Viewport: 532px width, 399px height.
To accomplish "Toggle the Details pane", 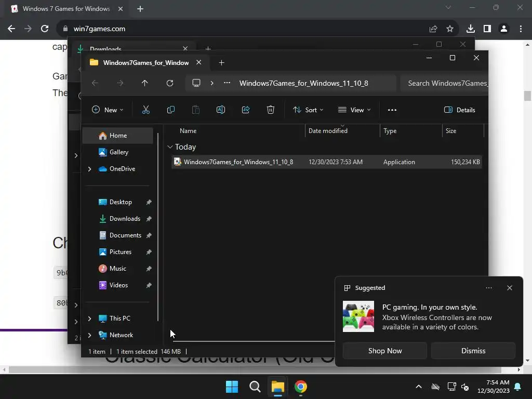I will point(459,110).
